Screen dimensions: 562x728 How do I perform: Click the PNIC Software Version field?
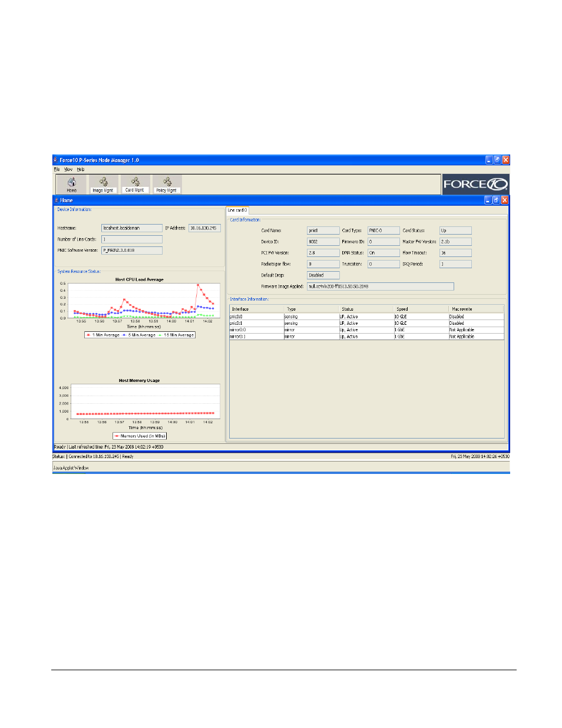click(132, 251)
